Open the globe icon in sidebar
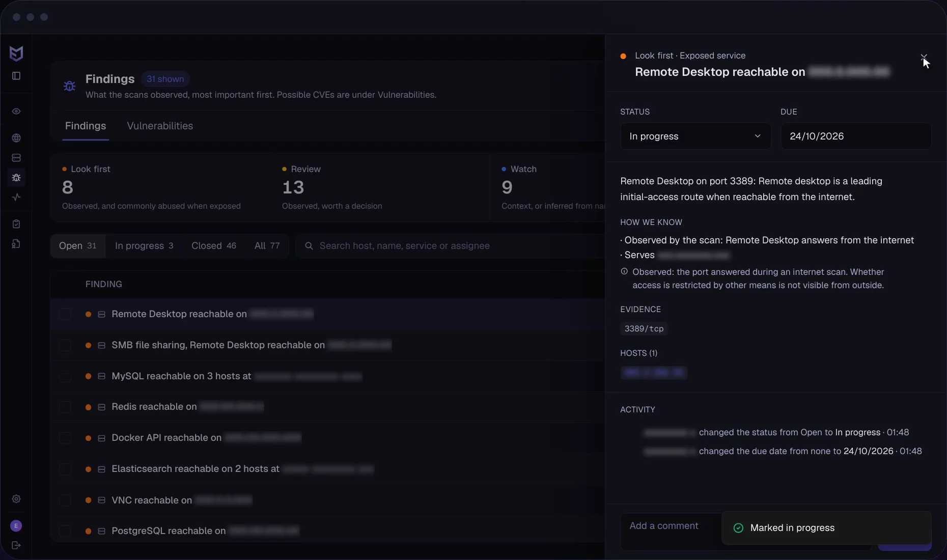The height and width of the screenshot is (560, 947). click(x=16, y=138)
